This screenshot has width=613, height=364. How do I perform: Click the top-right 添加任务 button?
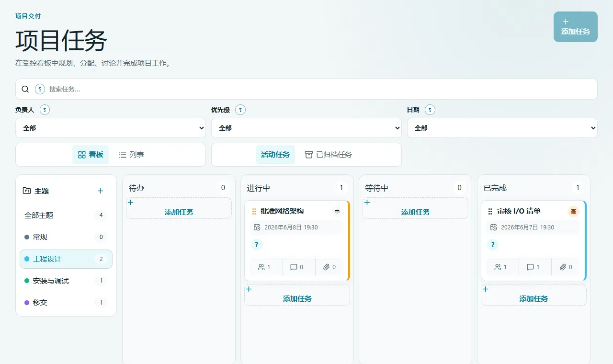pyautogui.click(x=576, y=27)
